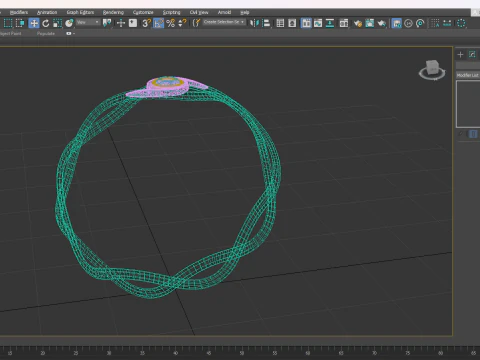Toggle Window/Crossing selection mode

coord(20,23)
